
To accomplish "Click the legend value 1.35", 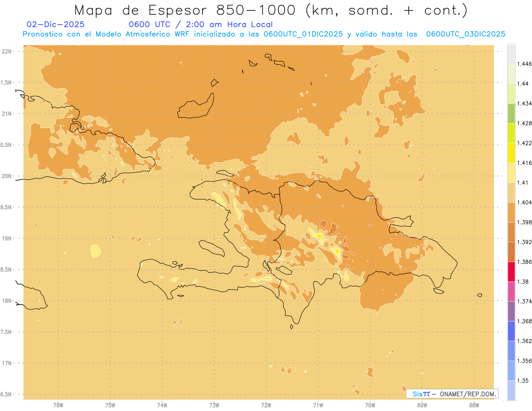I will point(523,380).
